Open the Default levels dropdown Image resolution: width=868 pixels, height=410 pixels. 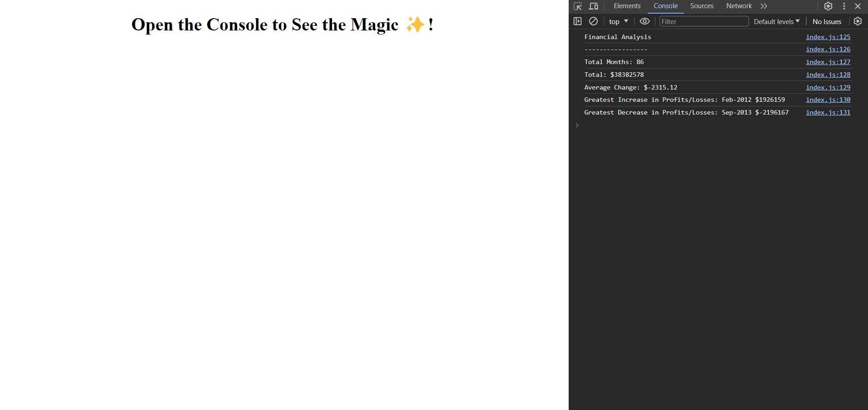pyautogui.click(x=777, y=21)
